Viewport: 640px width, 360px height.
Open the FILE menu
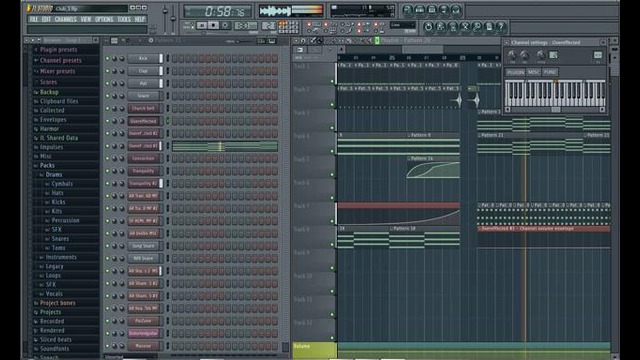click(x=33, y=19)
